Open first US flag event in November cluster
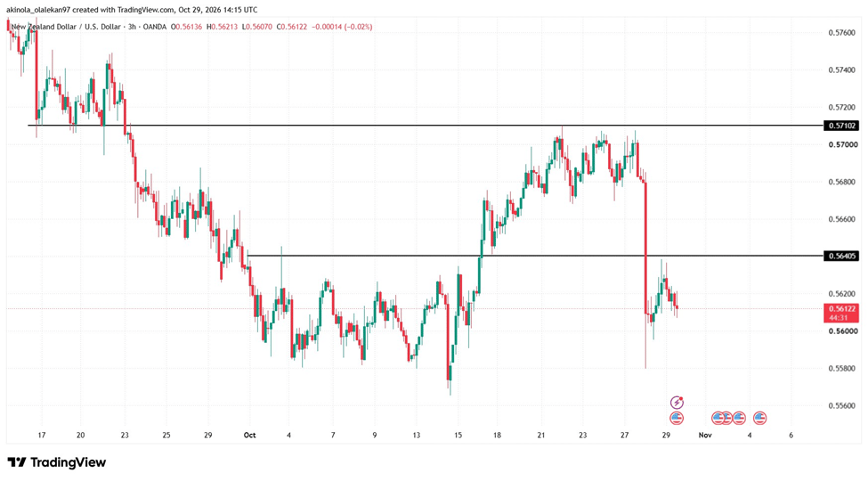 [x=718, y=419]
